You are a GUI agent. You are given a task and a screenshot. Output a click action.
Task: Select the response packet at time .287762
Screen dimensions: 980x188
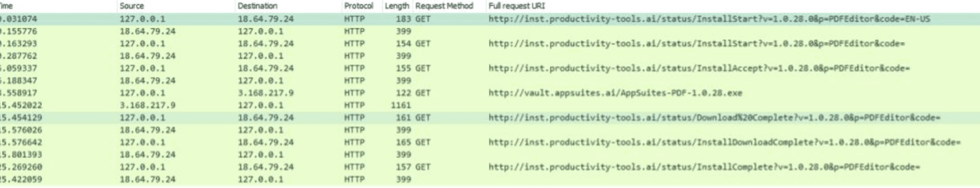pos(490,56)
